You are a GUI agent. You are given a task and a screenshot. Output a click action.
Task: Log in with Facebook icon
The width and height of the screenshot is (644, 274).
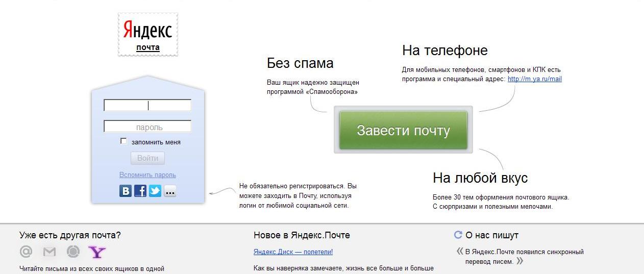click(140, 191)
